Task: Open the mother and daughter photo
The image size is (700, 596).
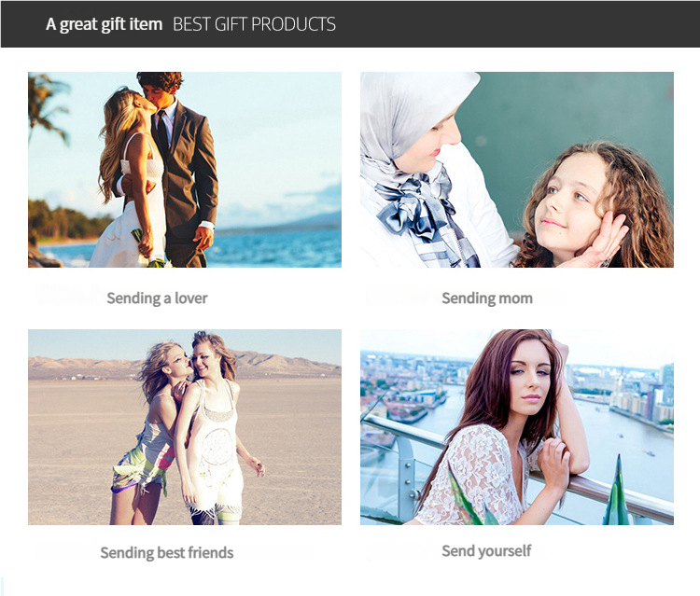Action: coord(517,170)
